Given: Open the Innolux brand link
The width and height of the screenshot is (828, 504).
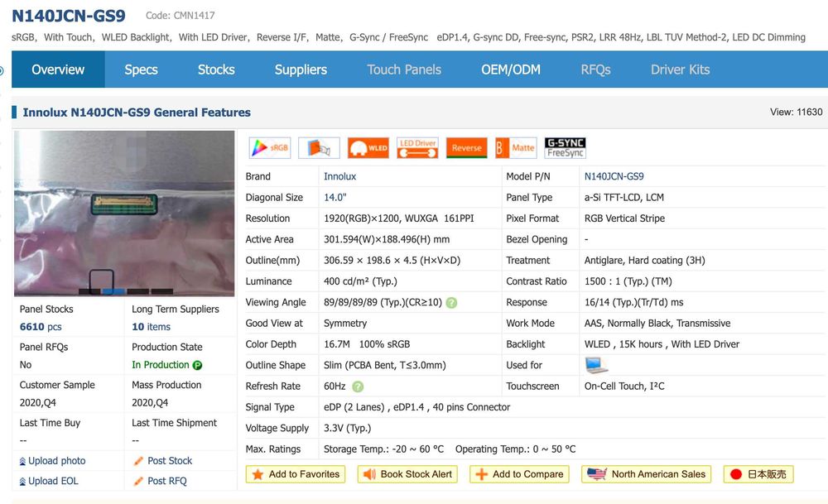Looking at the screenshot, I should (340, 176).
